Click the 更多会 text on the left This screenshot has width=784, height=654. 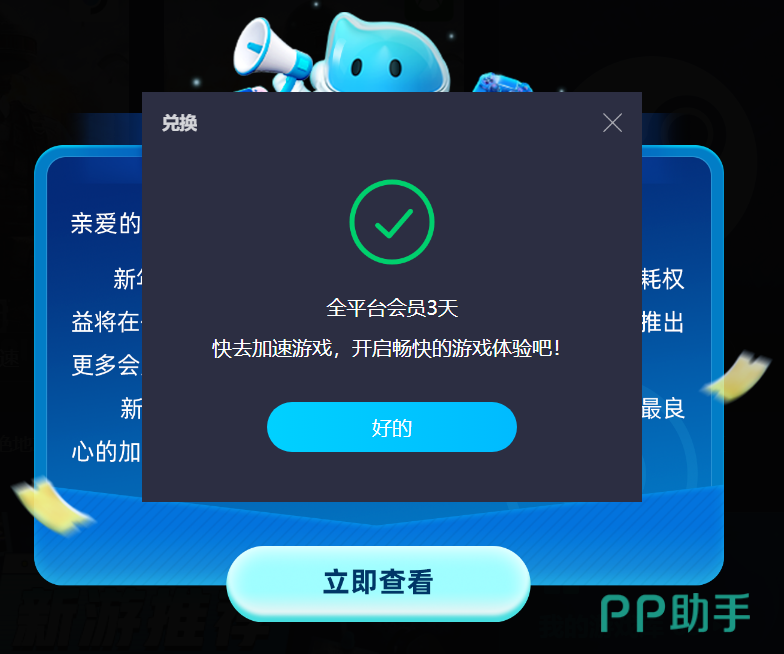[106, 365]
